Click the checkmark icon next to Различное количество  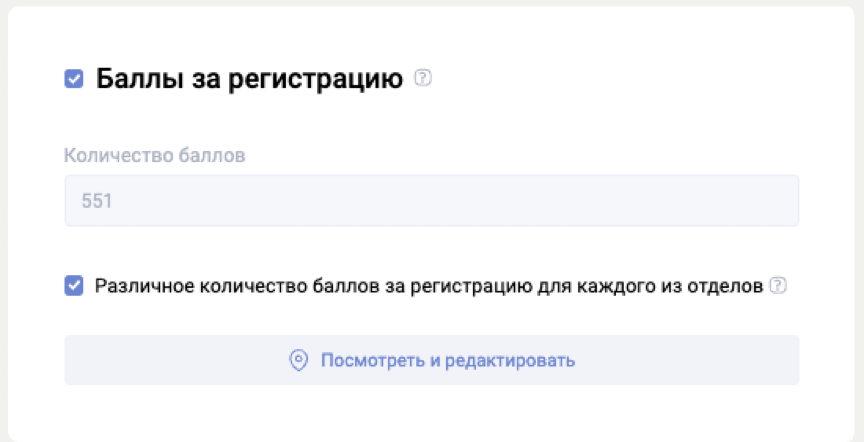74,286
